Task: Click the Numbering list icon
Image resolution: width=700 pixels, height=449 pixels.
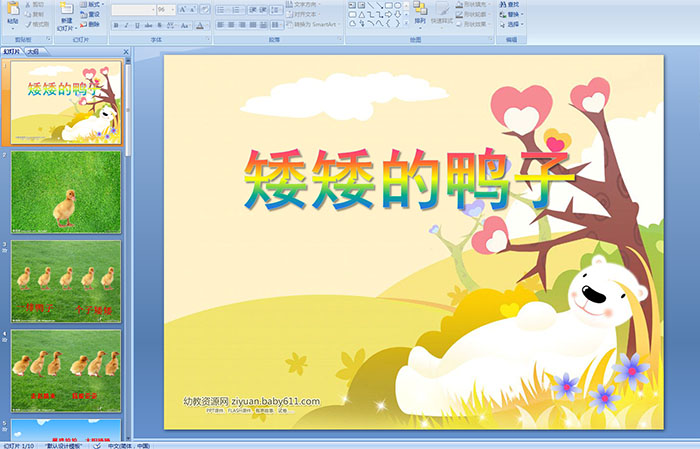Action: click(236, 9)
